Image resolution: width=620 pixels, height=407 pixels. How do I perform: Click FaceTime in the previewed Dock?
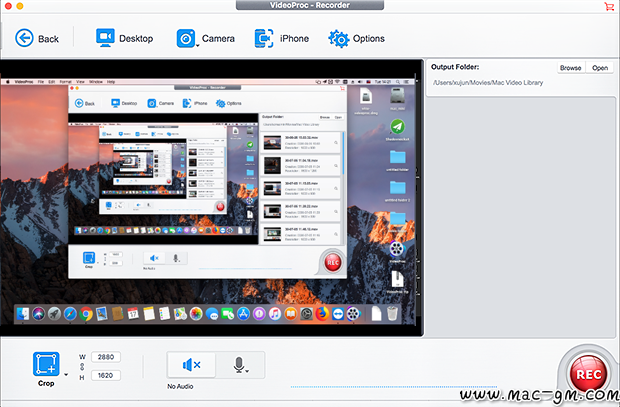(228, 314)
